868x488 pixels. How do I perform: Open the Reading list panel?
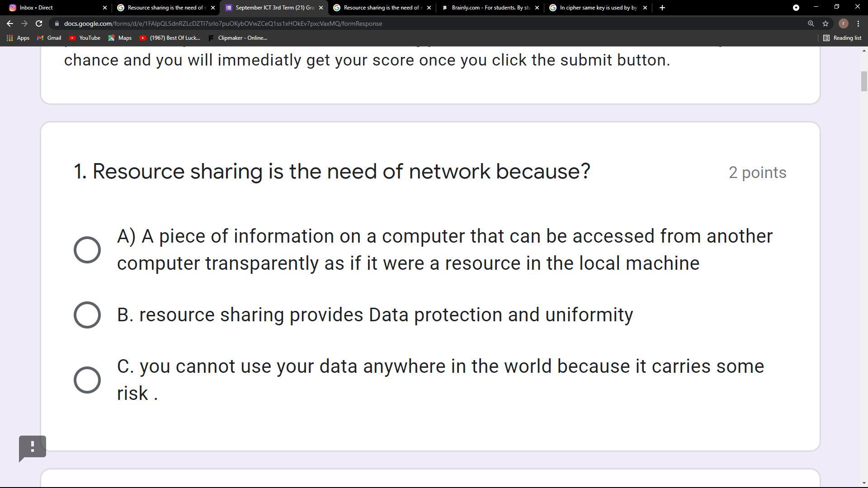(842, 38)
